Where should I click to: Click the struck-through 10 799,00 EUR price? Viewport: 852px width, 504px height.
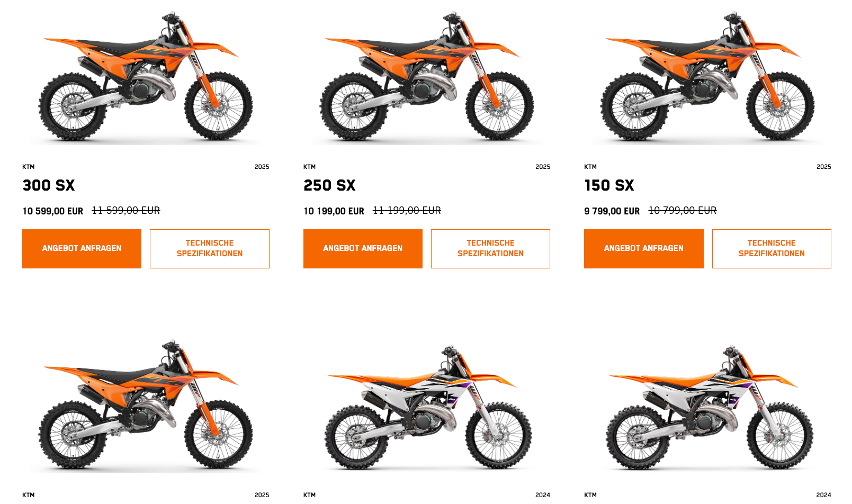click(x=683, y=210)
